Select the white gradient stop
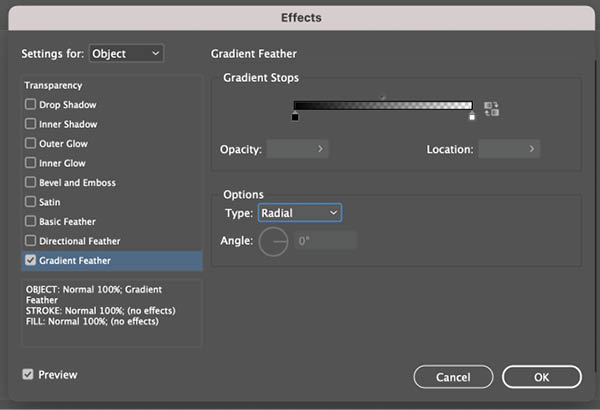 tap(472, 116)
